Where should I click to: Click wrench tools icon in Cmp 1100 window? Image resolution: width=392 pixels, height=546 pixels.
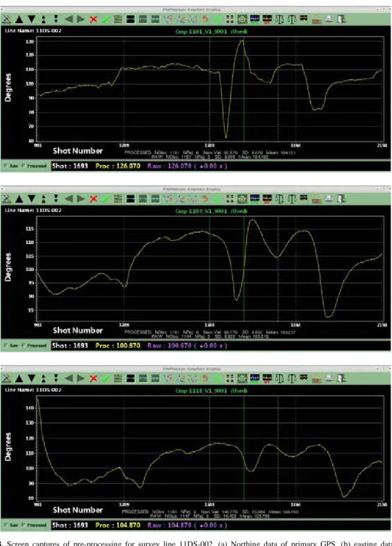(x=6, y=199)
